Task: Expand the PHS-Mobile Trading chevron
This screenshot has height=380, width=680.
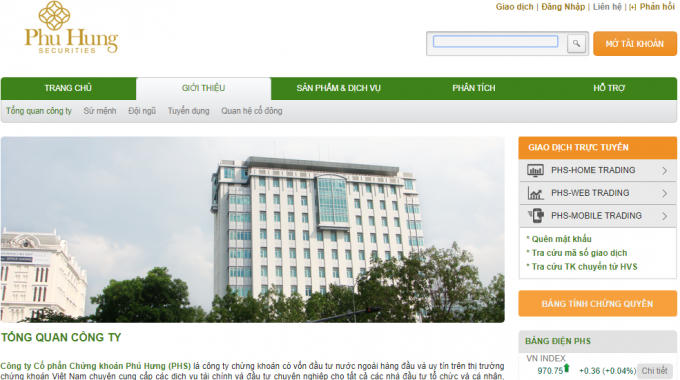Action: point(664,216)
